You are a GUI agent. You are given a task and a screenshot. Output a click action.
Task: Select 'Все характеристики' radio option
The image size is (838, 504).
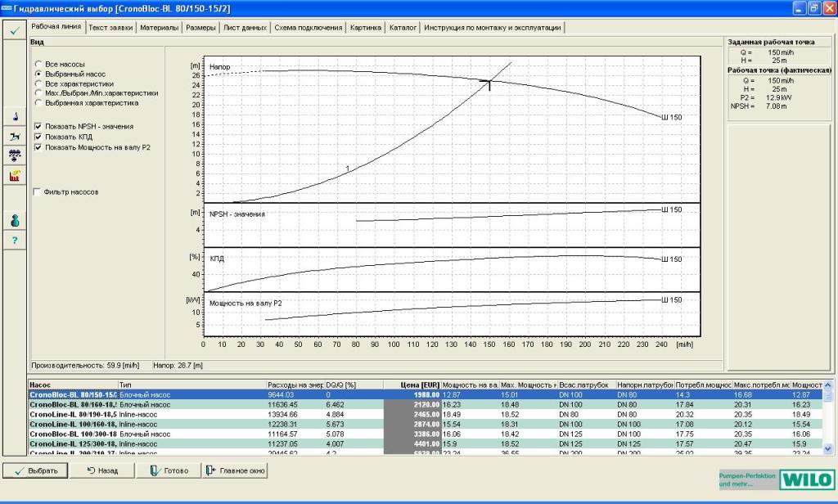tap(38, 83)
